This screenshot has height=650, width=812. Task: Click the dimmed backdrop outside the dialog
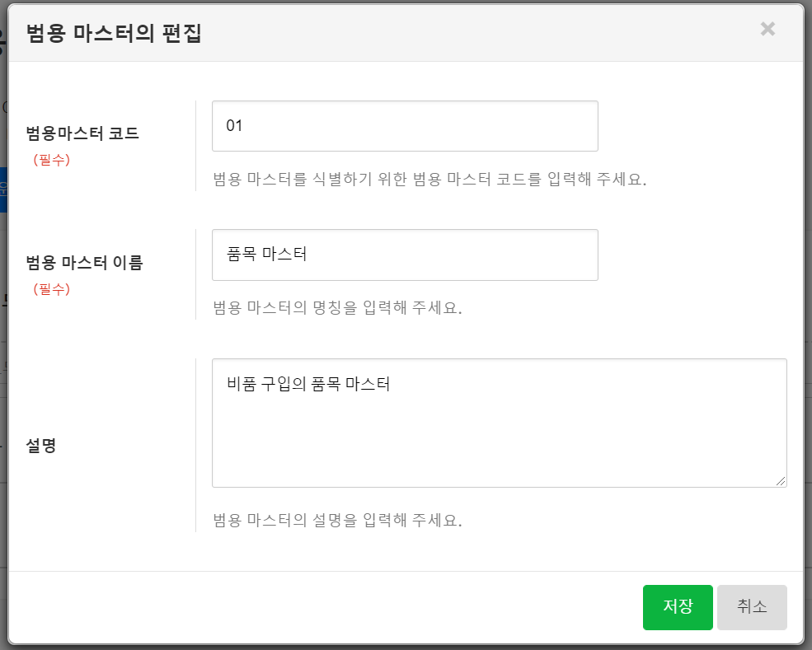point(3,494)
